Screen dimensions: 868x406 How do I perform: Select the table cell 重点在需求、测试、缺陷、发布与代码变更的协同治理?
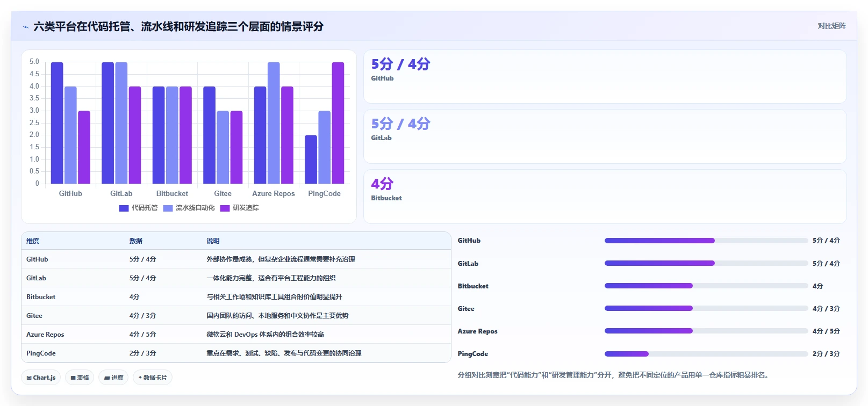click(284, 353)
